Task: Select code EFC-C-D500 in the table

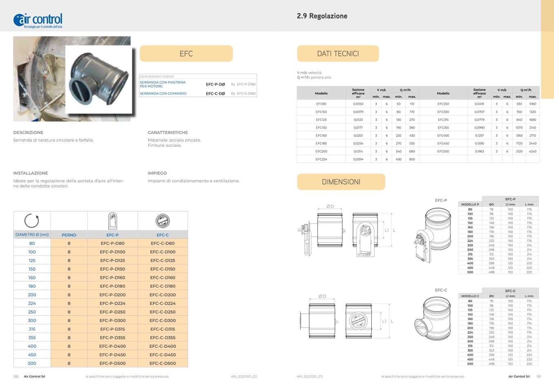Action: click(163, 363)
